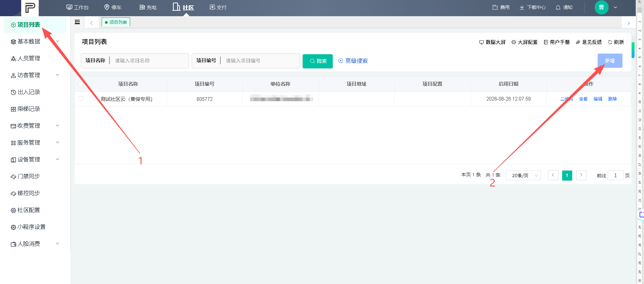Open 数据大屏 data screen
Screen dimensions: 644x284
click(492, 42)
